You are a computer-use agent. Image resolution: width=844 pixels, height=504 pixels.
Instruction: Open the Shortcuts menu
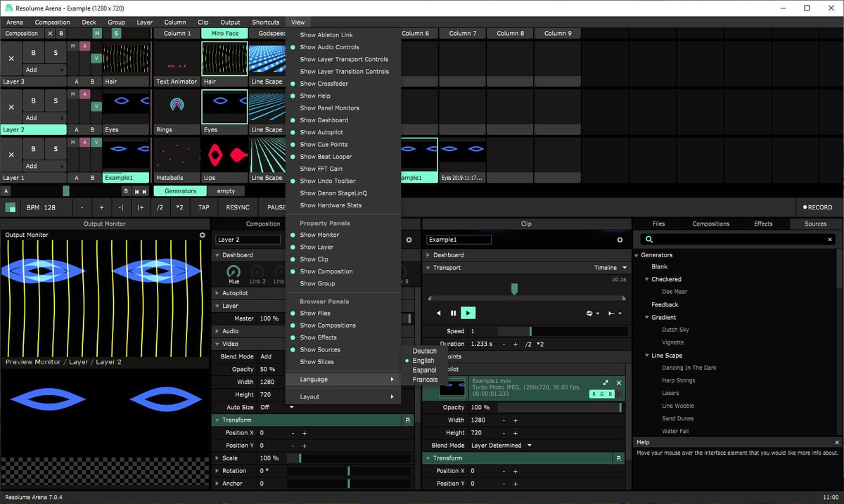tap(266, 22)
